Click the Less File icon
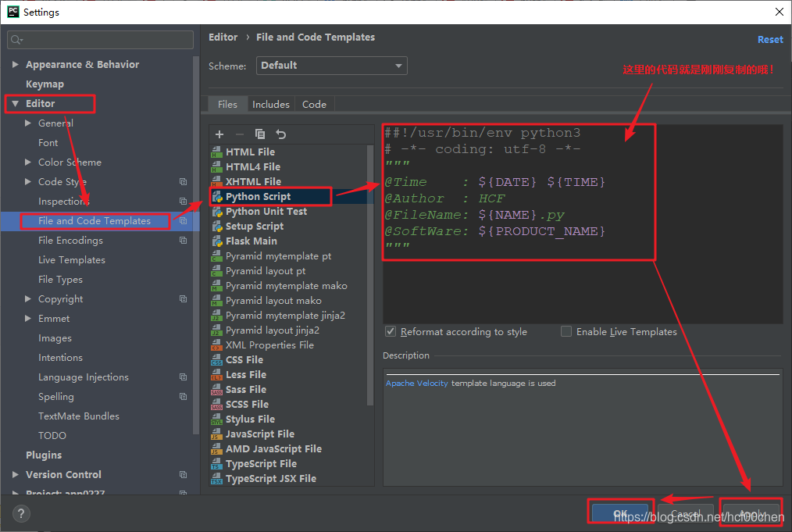 click(x=216, y=374)
